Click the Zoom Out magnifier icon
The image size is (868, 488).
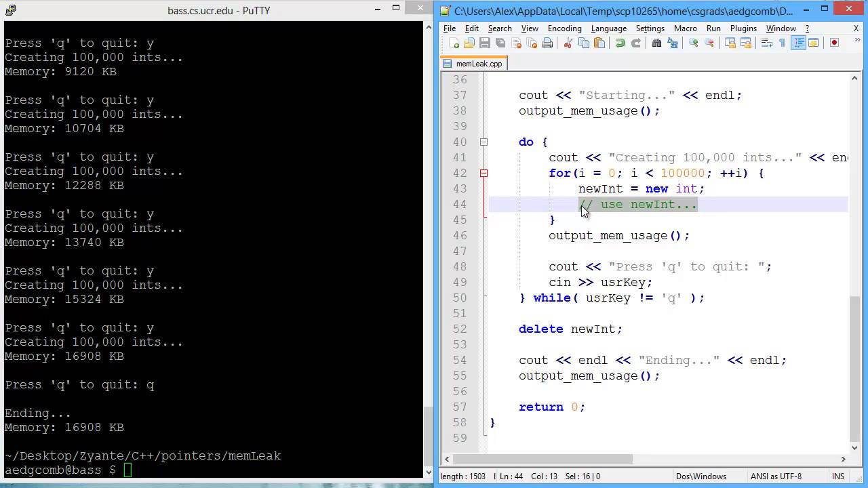(709, 43)
